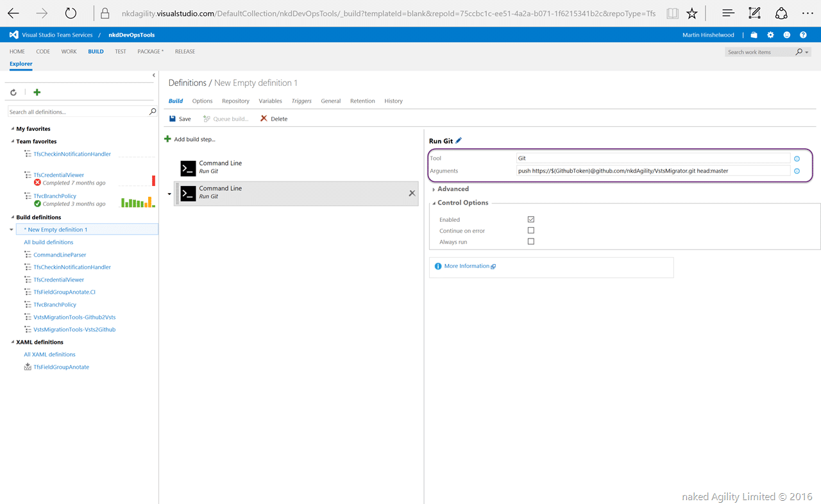Save the build definition

(x=180, y=119)
